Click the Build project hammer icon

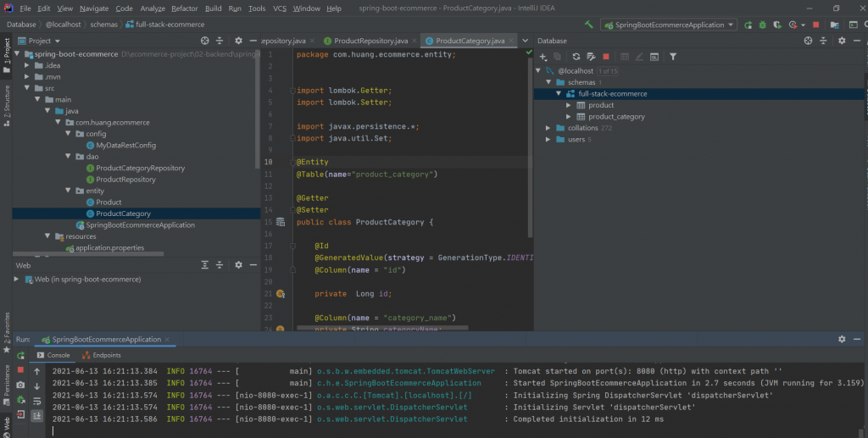(588, 25)
